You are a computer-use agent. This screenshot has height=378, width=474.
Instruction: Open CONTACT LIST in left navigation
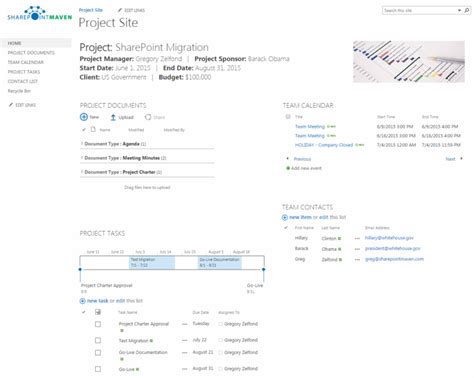pos(23,81)
